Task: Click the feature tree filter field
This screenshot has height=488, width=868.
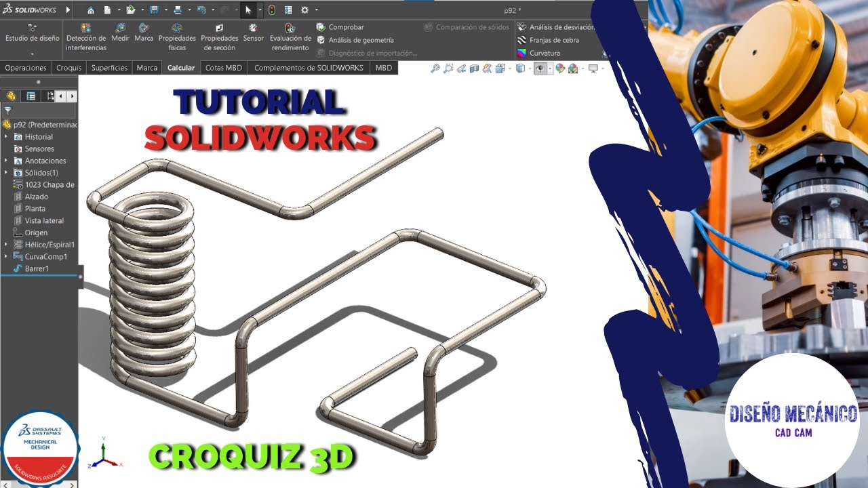Action: tap(39, 110)
